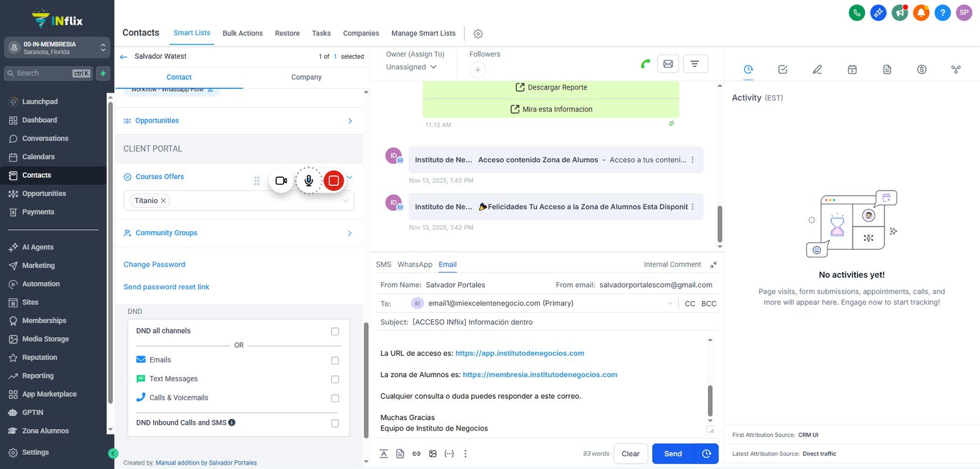Click Send password reset link
980x469 pixels.
pyautogui.click(x=166, y=287)
